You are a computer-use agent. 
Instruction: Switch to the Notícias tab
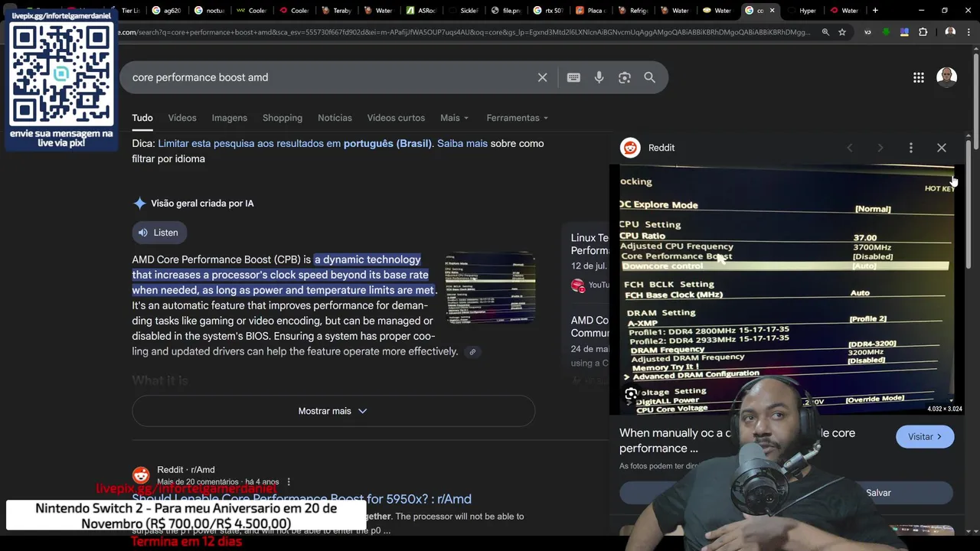coord(335,118)
